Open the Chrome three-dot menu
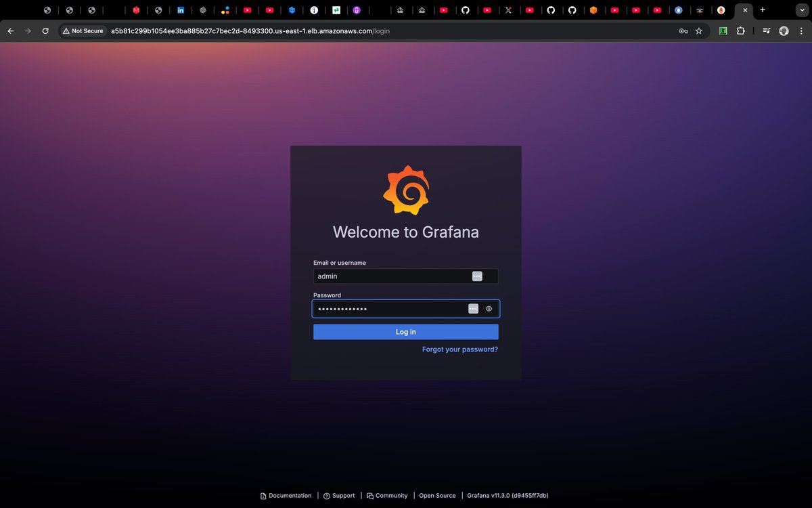Image resolution: width=812 pixels, height=508 pixels. coord(801,31)
